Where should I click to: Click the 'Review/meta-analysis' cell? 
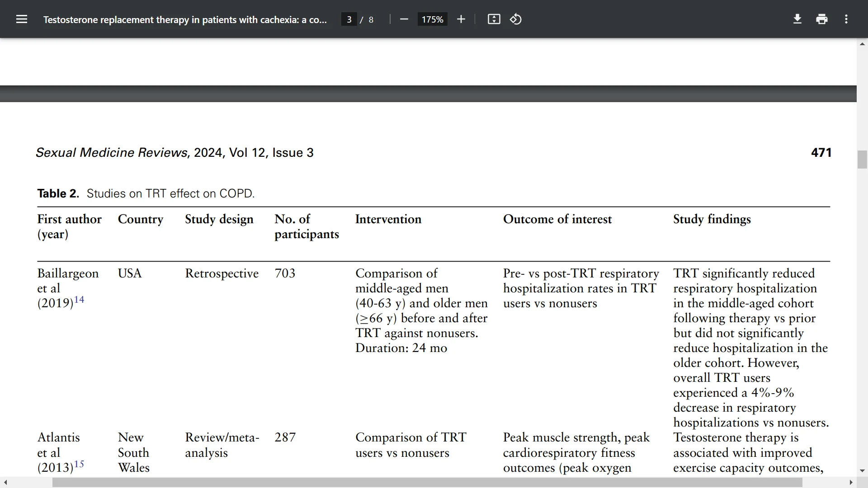click(x=222, y=445)
